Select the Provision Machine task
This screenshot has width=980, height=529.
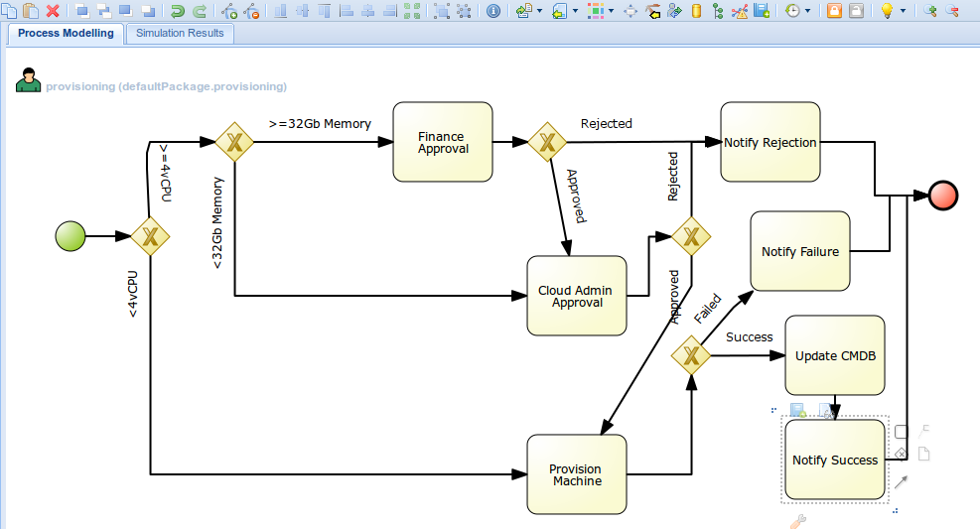(x=576, y=474)
